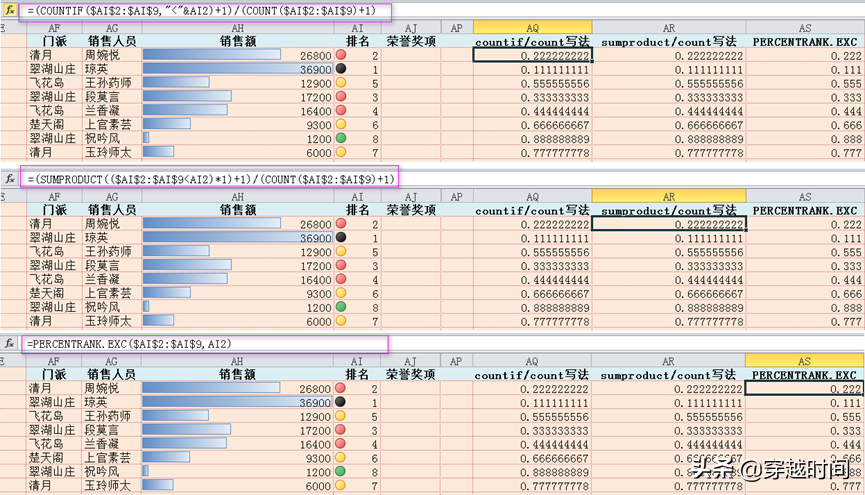Click the 12900 sales value in the SUMPRODUCT panel
The height and width of the screenshot is (495, 865).
(316, 252)
